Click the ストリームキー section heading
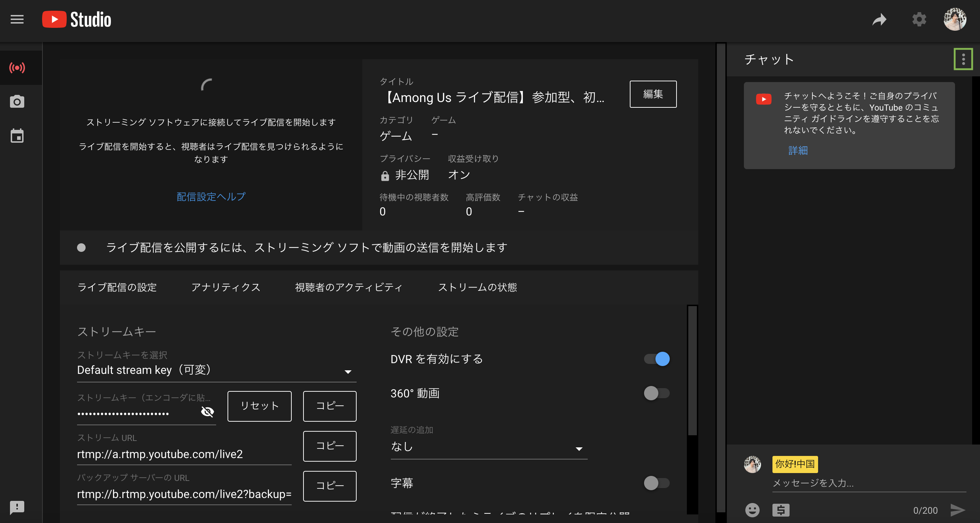This screenshot has height=523, width=980. click(116, 332)
